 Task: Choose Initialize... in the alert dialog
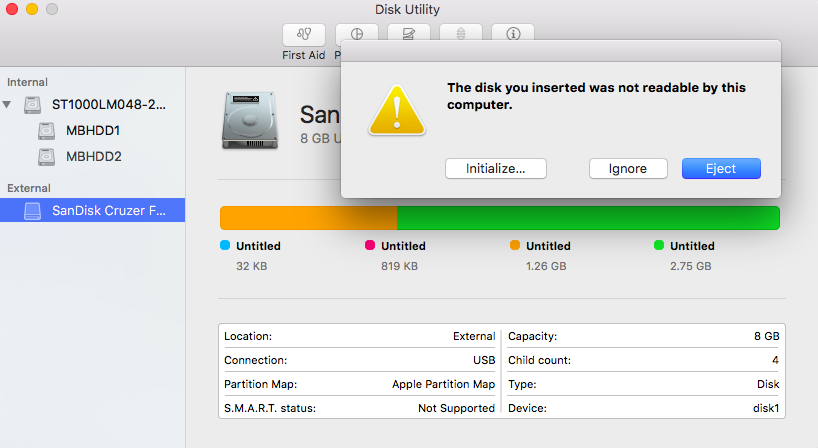click(x=496, y=168)
